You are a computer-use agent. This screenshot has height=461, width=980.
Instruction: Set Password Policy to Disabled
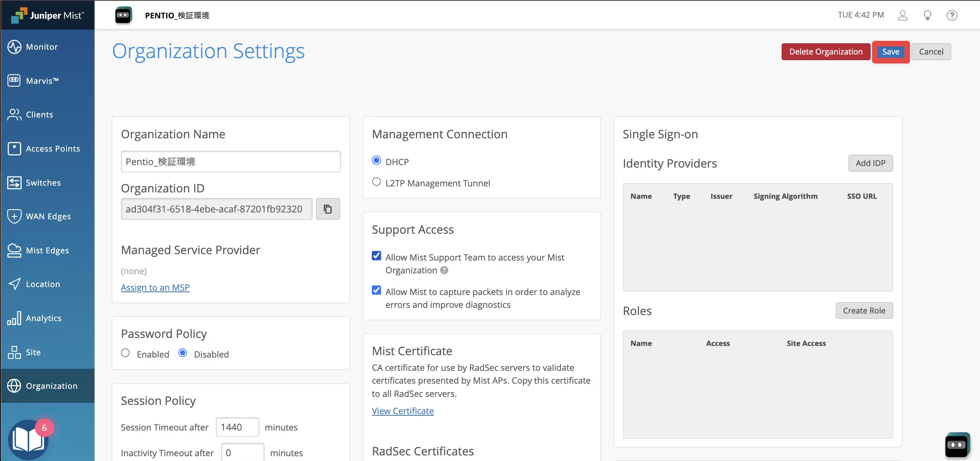point(183,353)
